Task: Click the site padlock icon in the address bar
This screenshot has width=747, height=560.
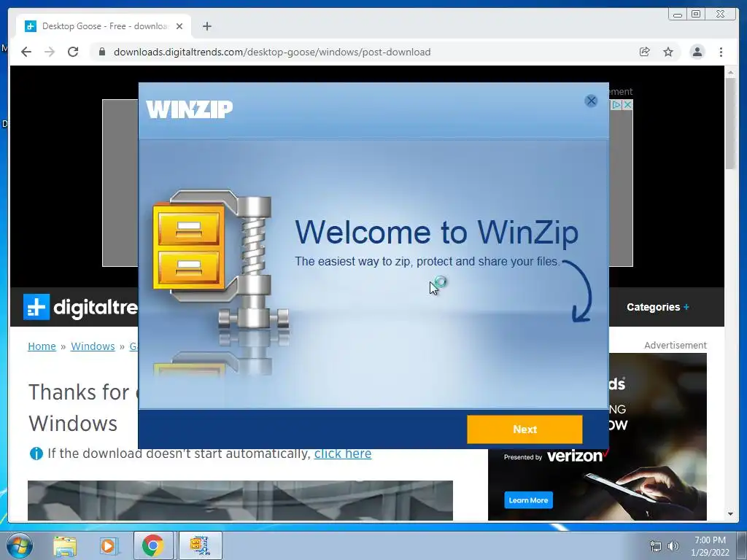Action: (x=102, y=52)
